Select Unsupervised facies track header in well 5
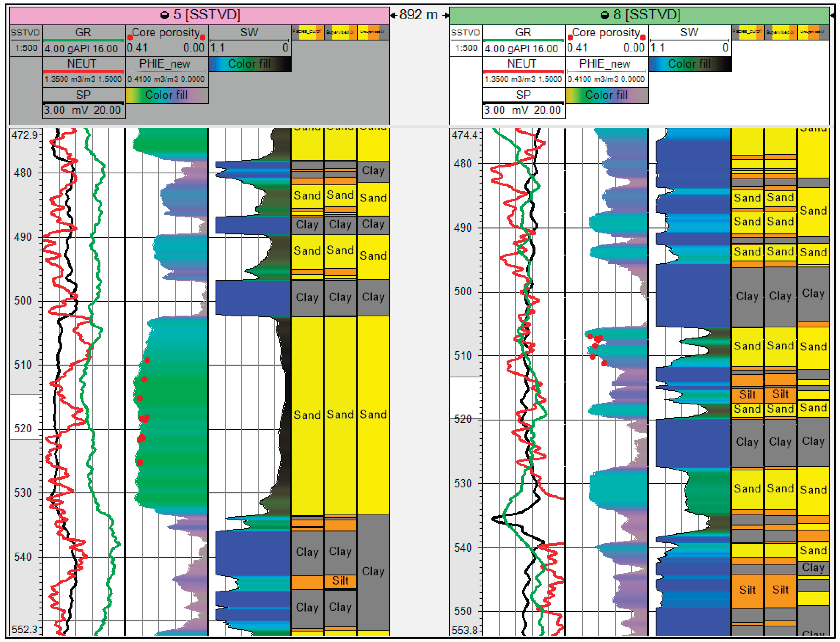 (x=374, y=33)
